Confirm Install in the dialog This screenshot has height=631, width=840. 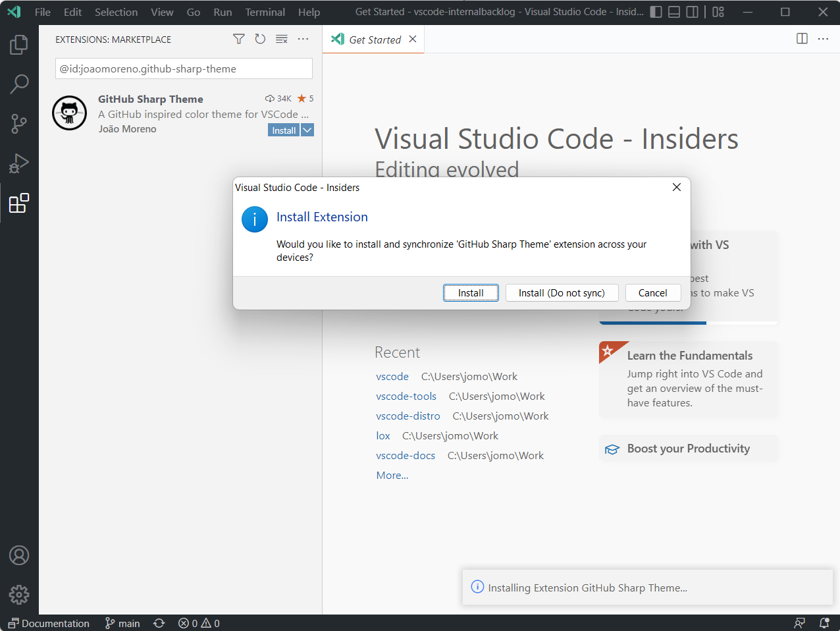click(x=471, y=293)
